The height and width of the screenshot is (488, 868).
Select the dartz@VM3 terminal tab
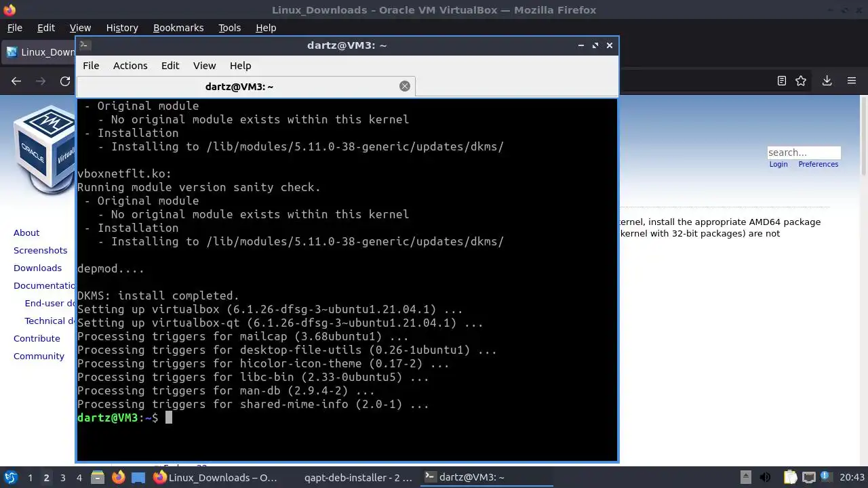coord(245,86)
